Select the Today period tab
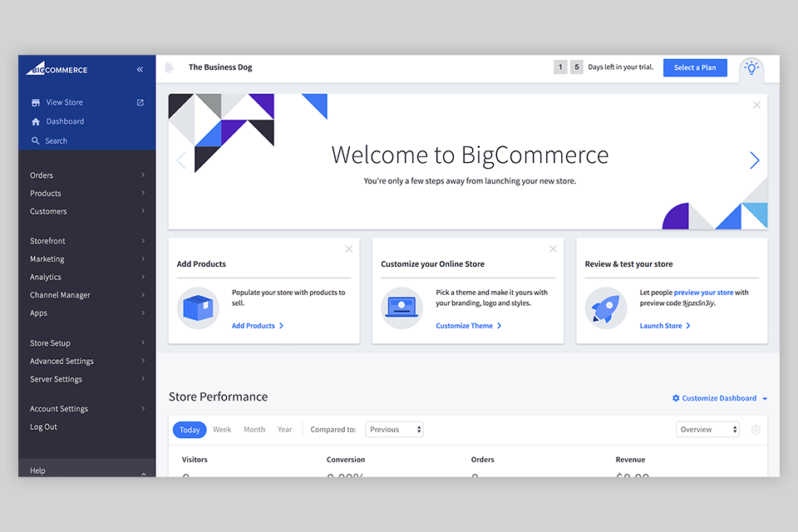 (190, 430)
